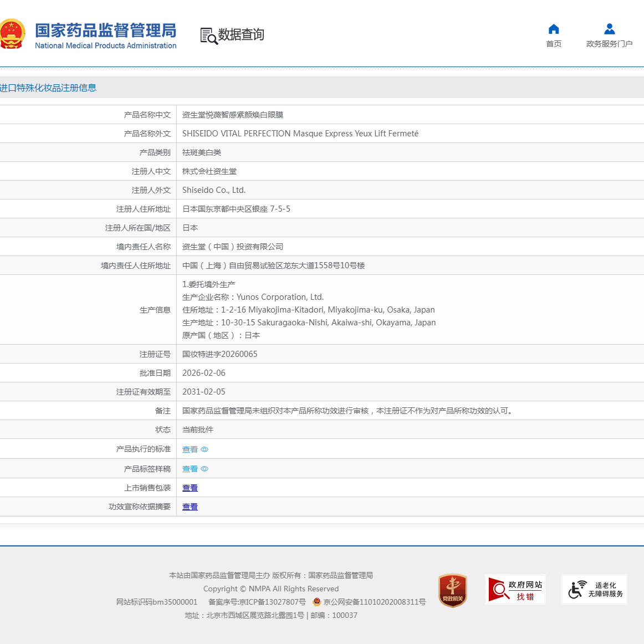644x644 pixels.
Task: Select 网站标识码bm35000001 footer text
Action: point(157,602)
